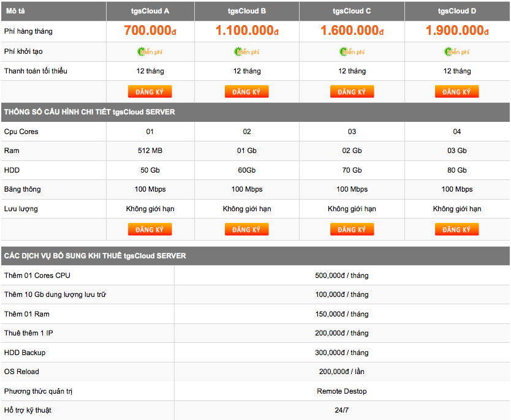Sign up for tgsCloud D with upper ĐĂNG KÝ
Viewport: 511px width, 420px height.
click(x=457, y=92)
